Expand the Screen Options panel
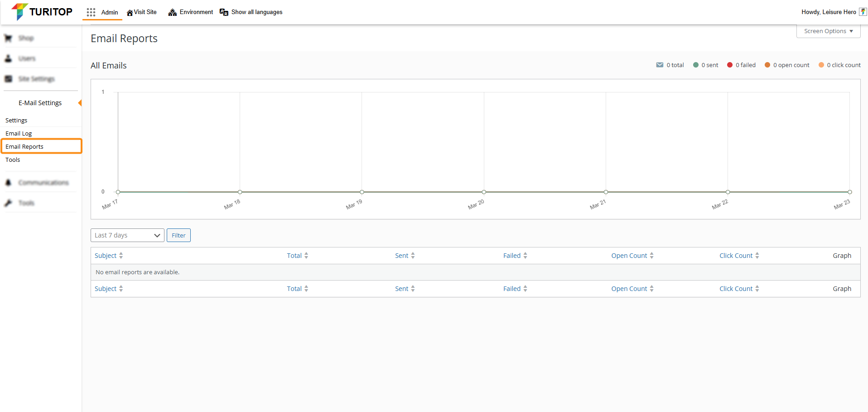 click(828, 31)
